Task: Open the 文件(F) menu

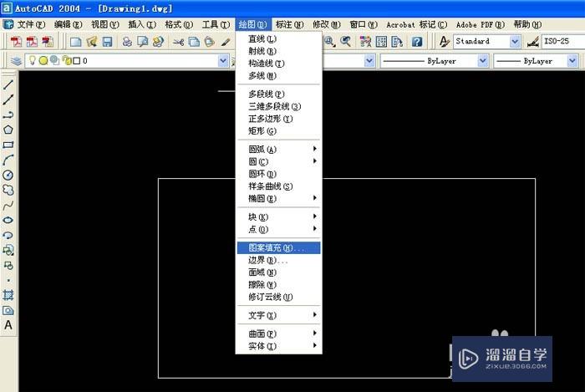Action: (x=32, y=24)
